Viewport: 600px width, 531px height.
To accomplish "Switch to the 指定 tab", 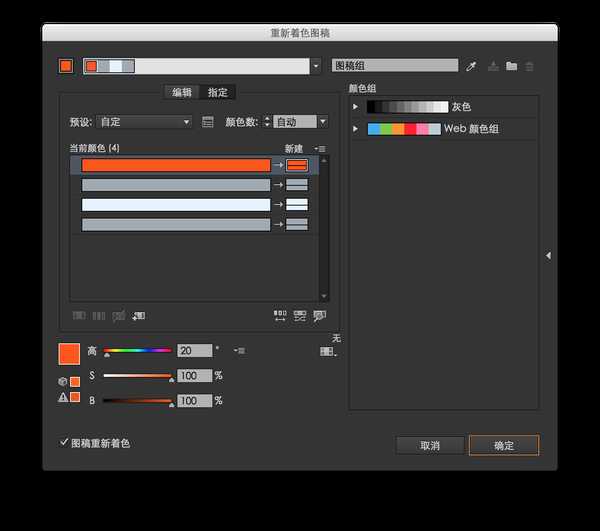I will click(217, 92).
